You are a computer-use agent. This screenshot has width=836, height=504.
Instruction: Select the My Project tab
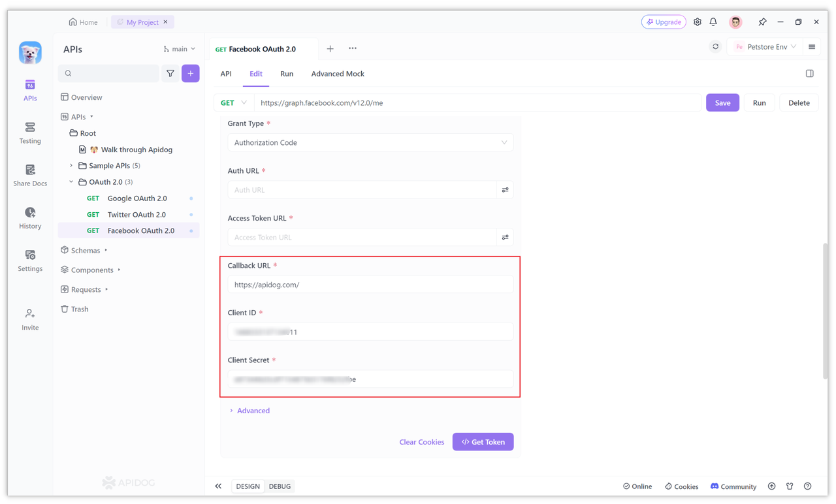point(142,22)
